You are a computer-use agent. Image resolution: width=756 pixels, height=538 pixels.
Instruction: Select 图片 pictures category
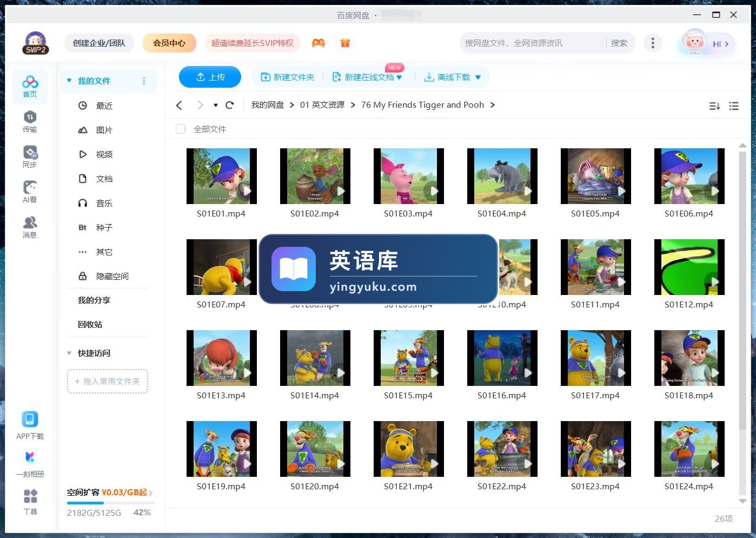(x=104, y=130)
